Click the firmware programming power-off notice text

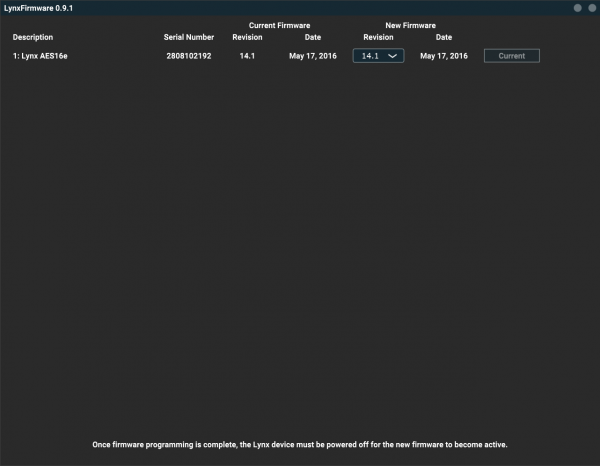click(300, 445)
